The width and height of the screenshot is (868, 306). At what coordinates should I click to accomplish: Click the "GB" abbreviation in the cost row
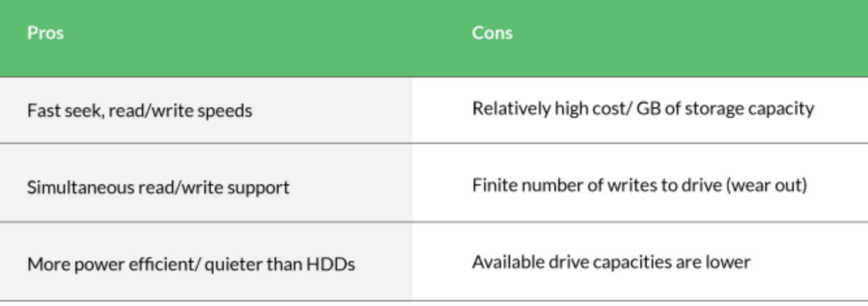coord(647,108)
